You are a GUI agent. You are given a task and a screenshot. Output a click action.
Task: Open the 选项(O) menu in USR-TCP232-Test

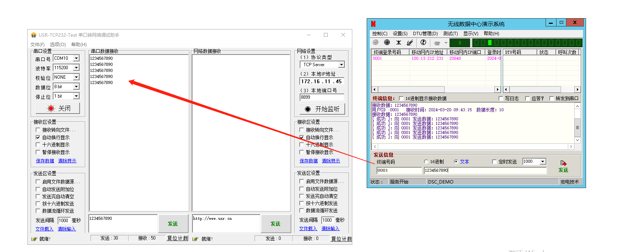(58, 45)
